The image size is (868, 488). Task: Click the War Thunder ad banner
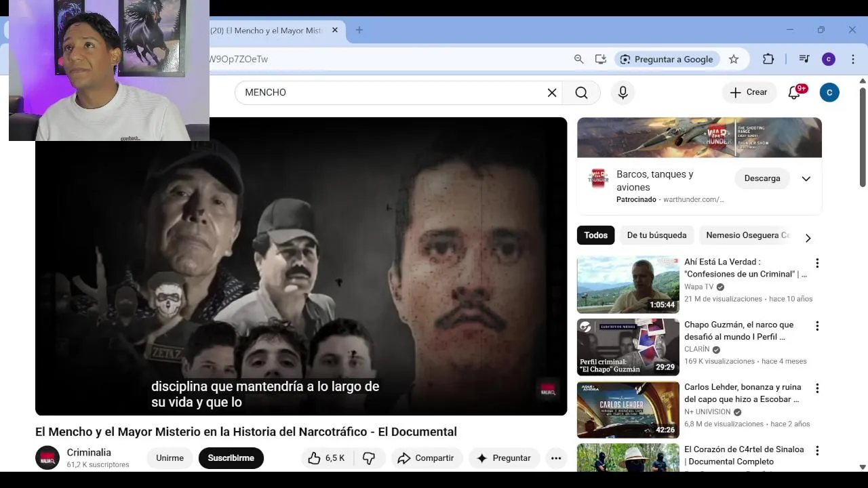coord(699,138)
